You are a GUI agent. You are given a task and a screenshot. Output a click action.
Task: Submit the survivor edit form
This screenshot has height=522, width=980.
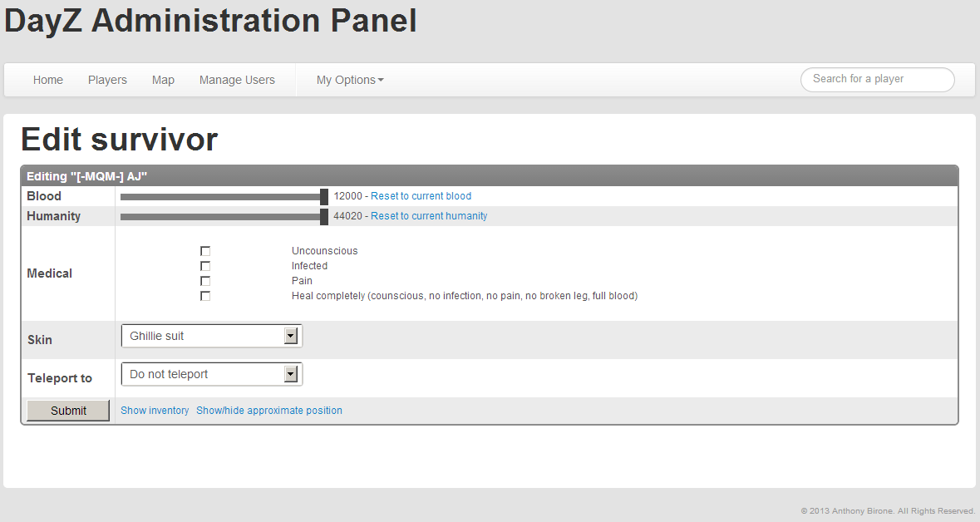pyautogui.click(x=68, y=411)
